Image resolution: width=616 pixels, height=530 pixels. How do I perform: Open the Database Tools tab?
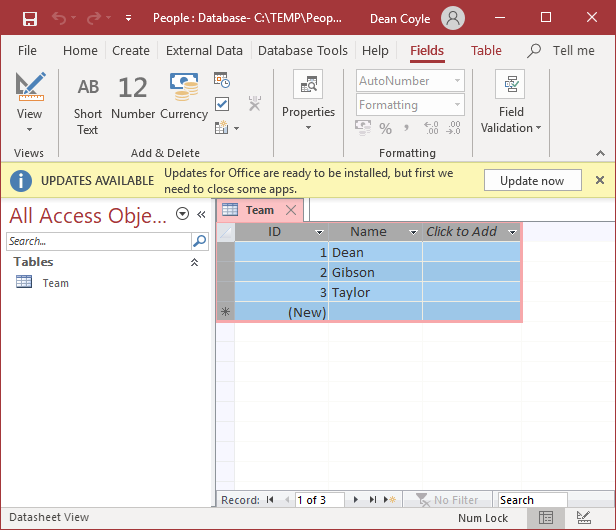[302, 51]
